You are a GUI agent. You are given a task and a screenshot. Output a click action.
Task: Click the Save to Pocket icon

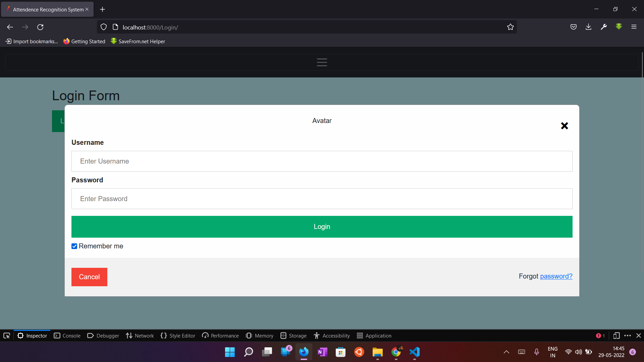(574, 27)
